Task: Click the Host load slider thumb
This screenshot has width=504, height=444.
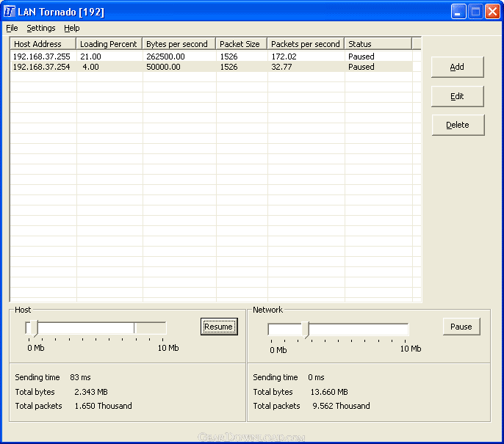Action: click(34, 328)
